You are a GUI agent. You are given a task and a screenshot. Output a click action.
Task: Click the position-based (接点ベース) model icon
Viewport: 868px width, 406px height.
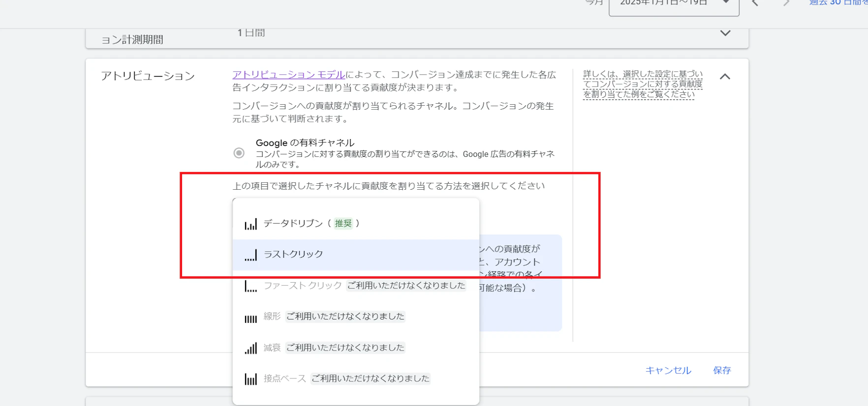(x=250, y=379)
